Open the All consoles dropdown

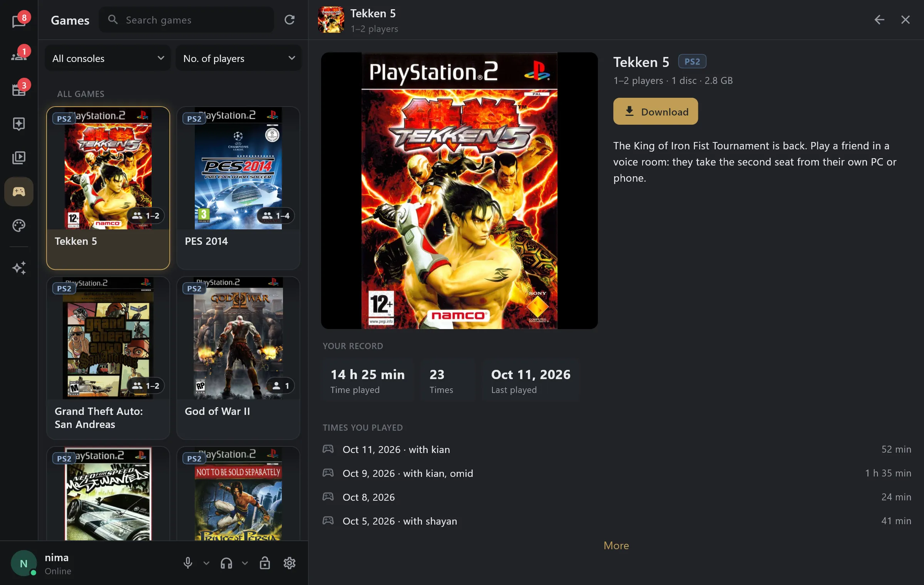click(108, 58)
